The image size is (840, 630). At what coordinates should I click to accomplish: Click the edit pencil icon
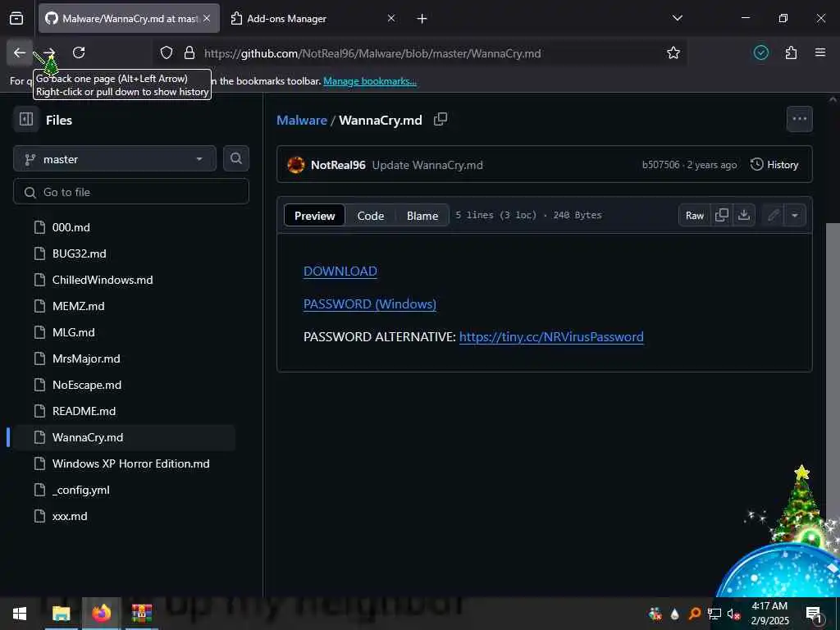click(x=773, y=216)
